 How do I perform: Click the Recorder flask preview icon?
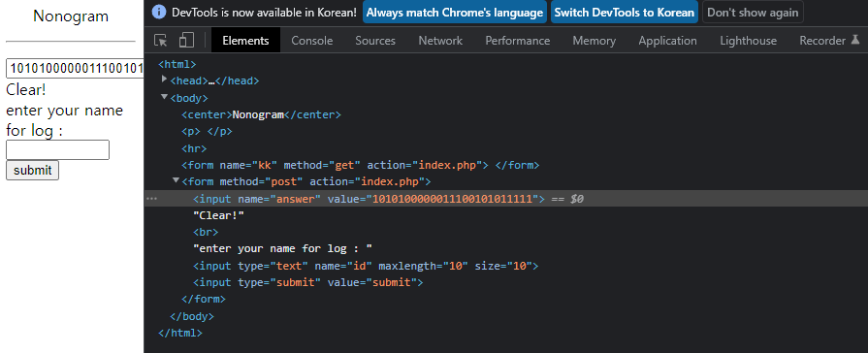pyautogui.click(x=854, y=40)
